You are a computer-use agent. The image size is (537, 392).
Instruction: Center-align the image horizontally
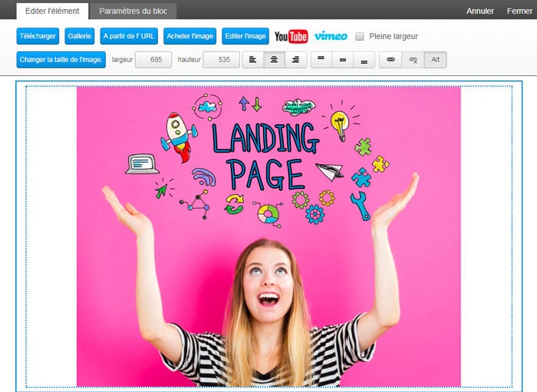pos(274,60)
